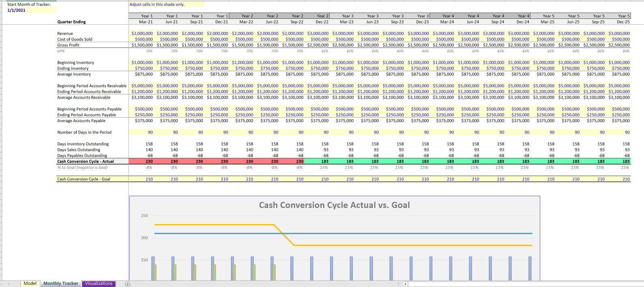
Task: Add a new sheet with plus icon
Action: (127, 284)
